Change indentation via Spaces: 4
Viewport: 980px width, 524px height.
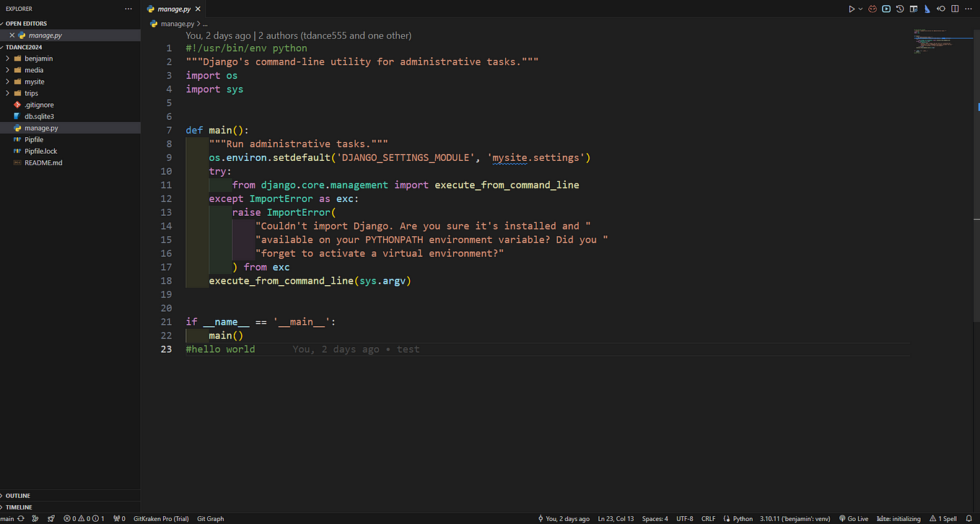(x=655, y=518)
